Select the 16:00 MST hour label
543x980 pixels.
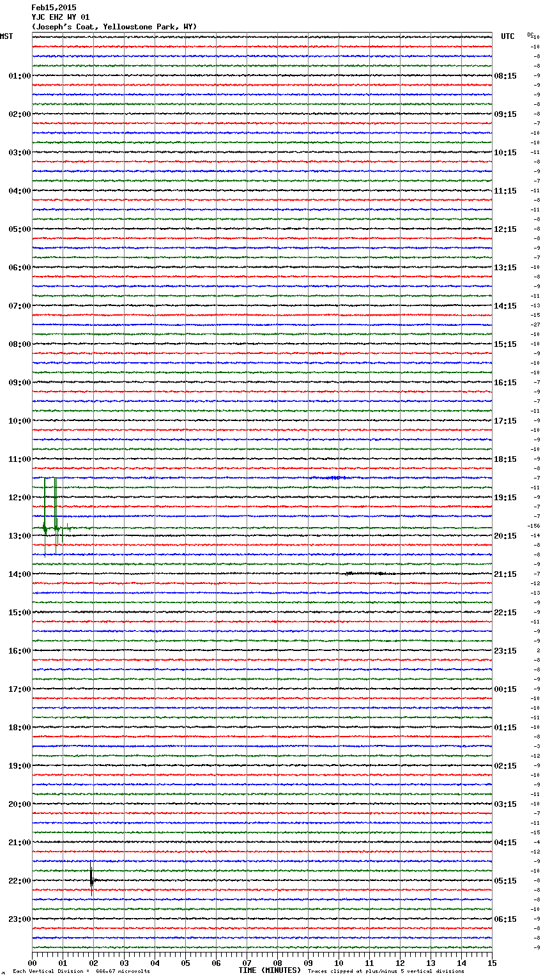tap(20, 651)
